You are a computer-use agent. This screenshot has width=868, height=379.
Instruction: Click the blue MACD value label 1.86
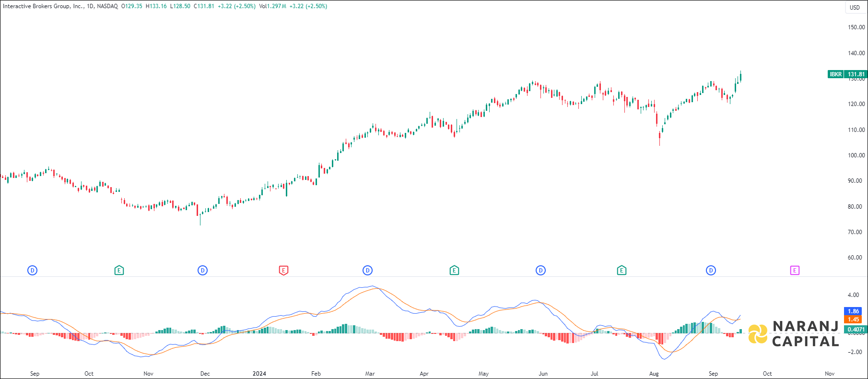tap(853, 311)
